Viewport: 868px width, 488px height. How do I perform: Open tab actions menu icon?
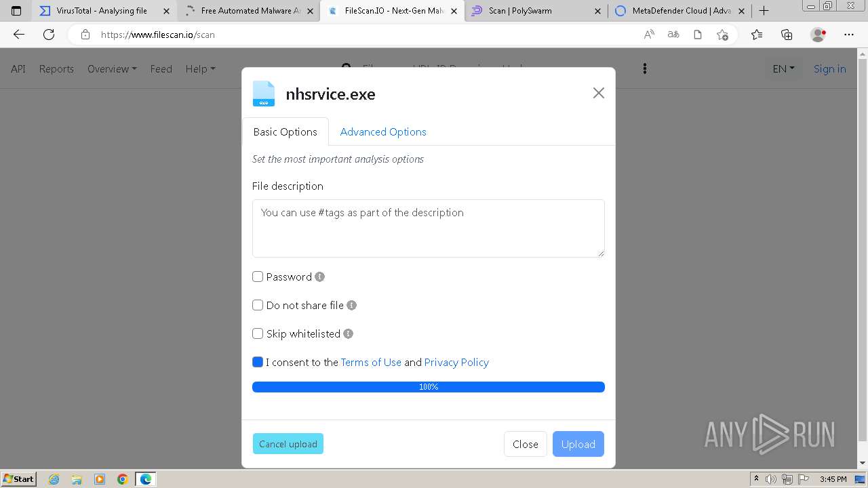pos(16,11)
